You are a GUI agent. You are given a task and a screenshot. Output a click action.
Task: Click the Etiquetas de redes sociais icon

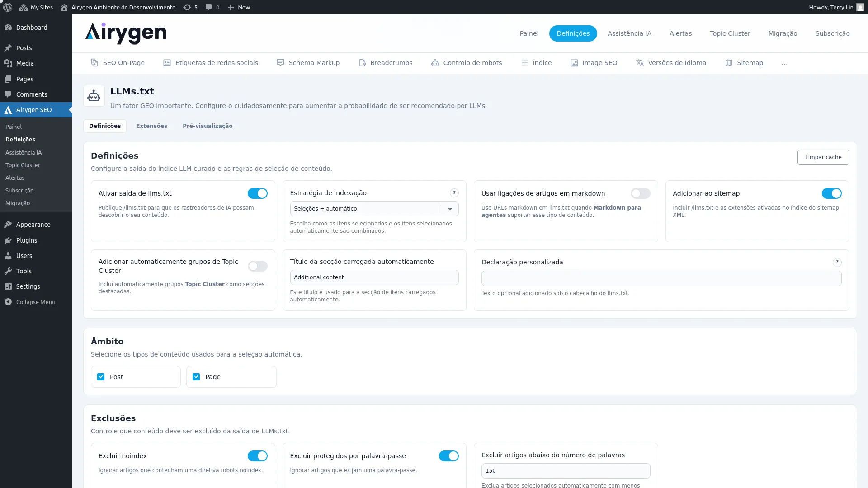coord(167,63)
